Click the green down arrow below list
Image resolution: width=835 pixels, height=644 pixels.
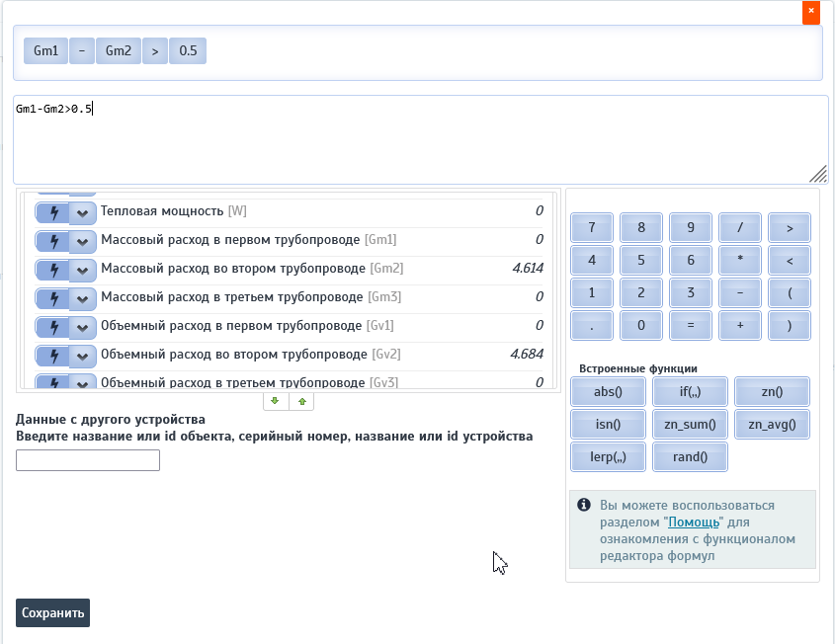click(x=275, y=401)
